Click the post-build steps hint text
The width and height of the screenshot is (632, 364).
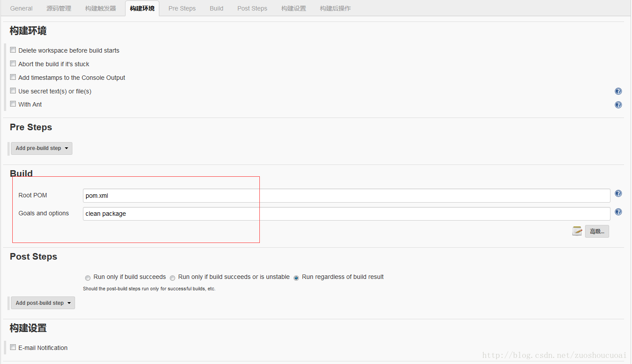(x=149, y=289)
